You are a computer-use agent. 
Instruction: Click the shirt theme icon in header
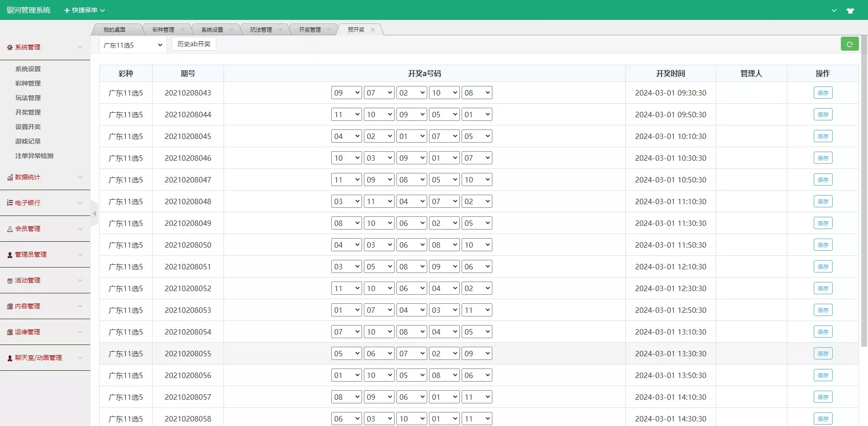(x=850, y=10)
